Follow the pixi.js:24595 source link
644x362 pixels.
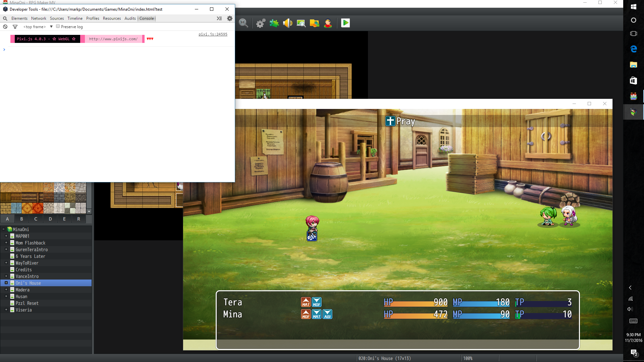coord(213,34)
